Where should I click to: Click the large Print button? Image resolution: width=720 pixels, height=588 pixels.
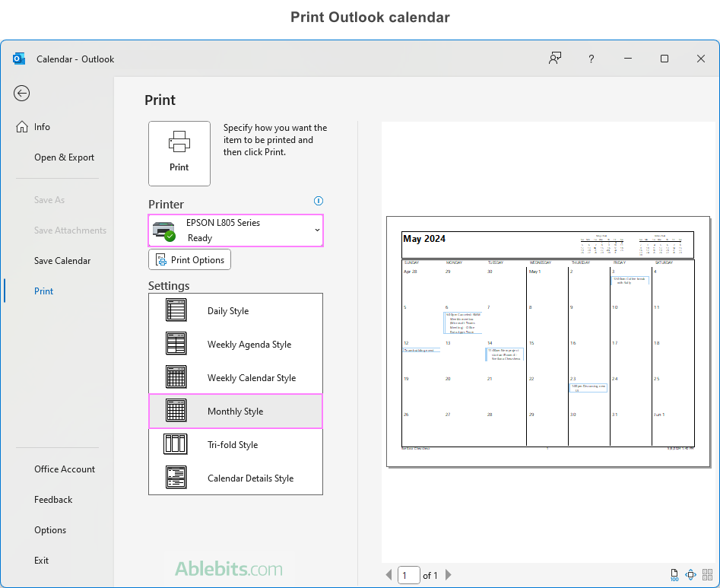(179, 154)
